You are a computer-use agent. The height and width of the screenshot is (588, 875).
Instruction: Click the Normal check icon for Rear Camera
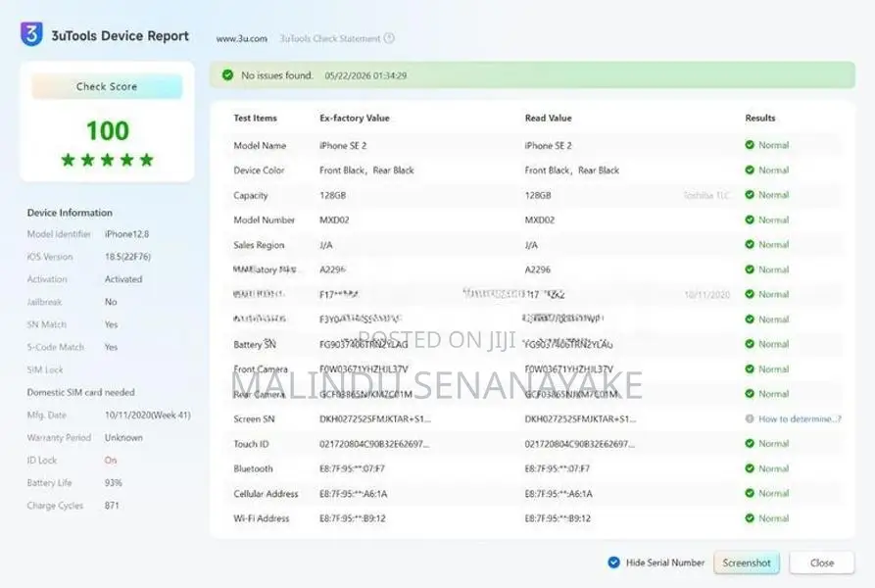(750, 393)
